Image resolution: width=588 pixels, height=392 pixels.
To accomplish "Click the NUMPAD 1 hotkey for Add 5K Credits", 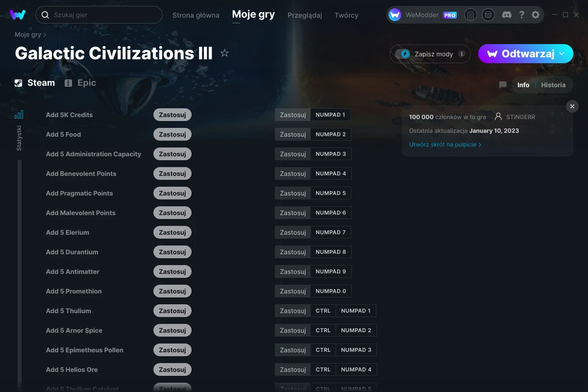I will [x=331, y=115].
